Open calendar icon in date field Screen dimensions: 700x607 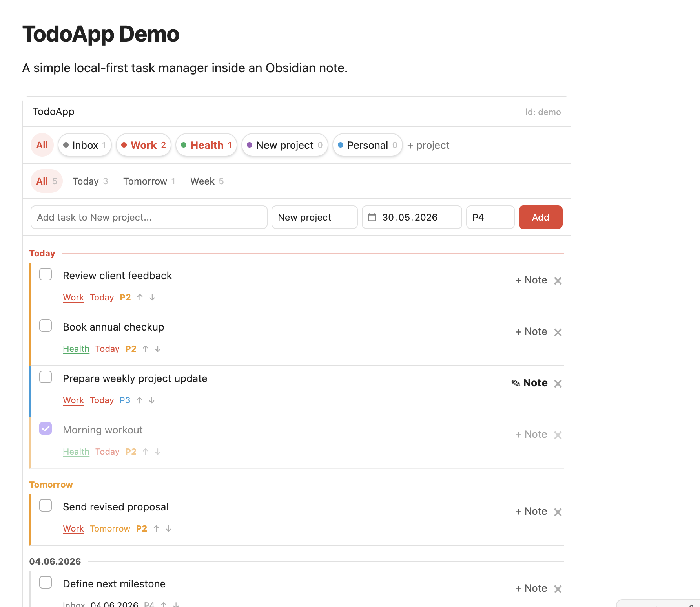372,217
